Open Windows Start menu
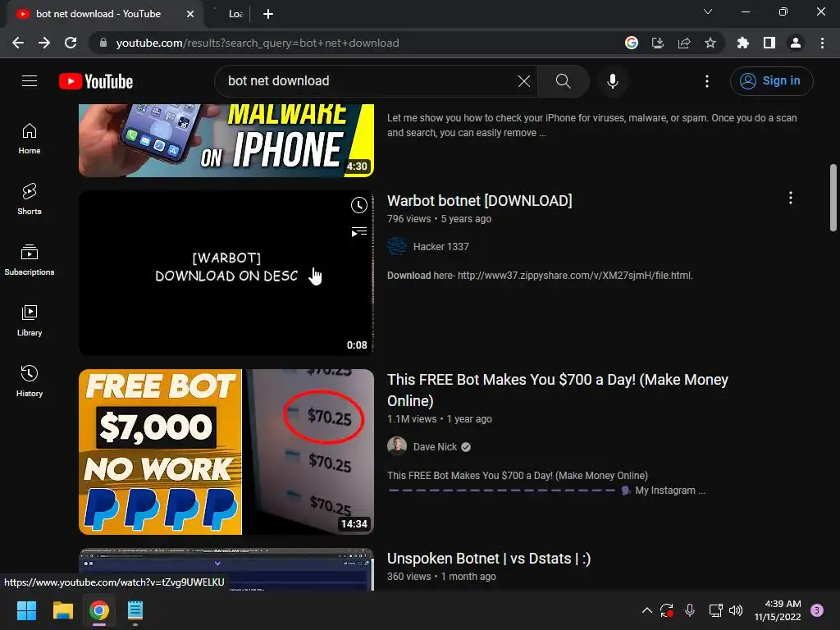Viewport: 840px width, 630px height. point(26,610)
